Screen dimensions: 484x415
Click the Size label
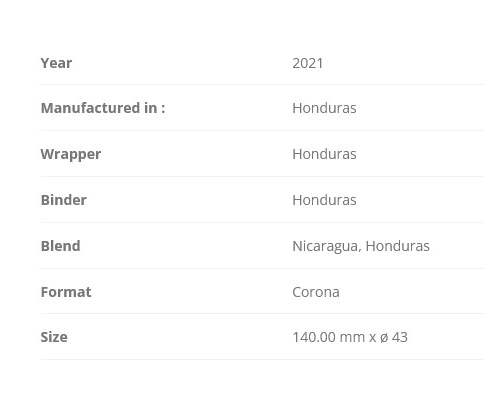coord(54,337)
